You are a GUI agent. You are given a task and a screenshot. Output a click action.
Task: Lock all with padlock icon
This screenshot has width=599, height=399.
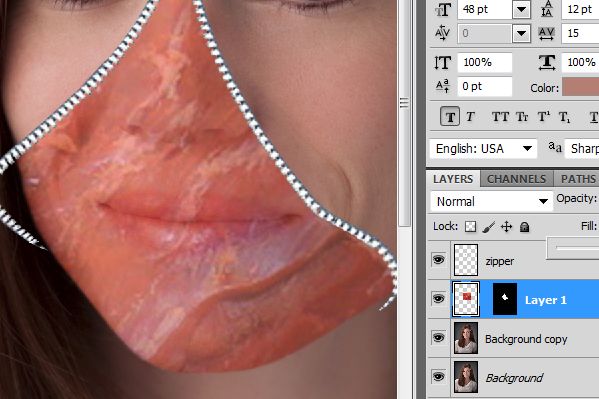click(525, 227)
